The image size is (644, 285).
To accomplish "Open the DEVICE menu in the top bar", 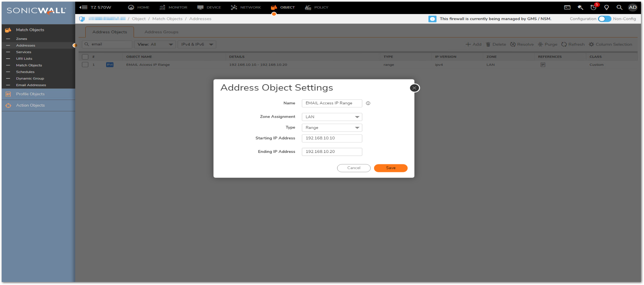I will (x=209, y=7).
